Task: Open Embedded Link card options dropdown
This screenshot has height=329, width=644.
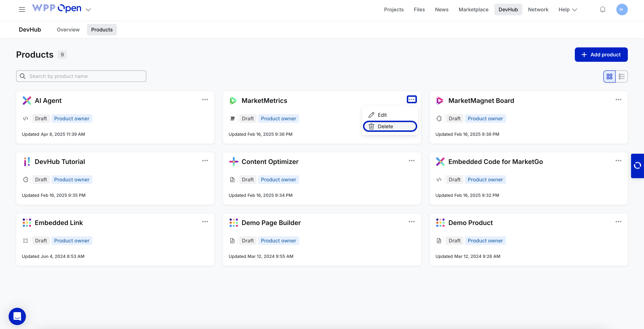Action: coord(205,222)
